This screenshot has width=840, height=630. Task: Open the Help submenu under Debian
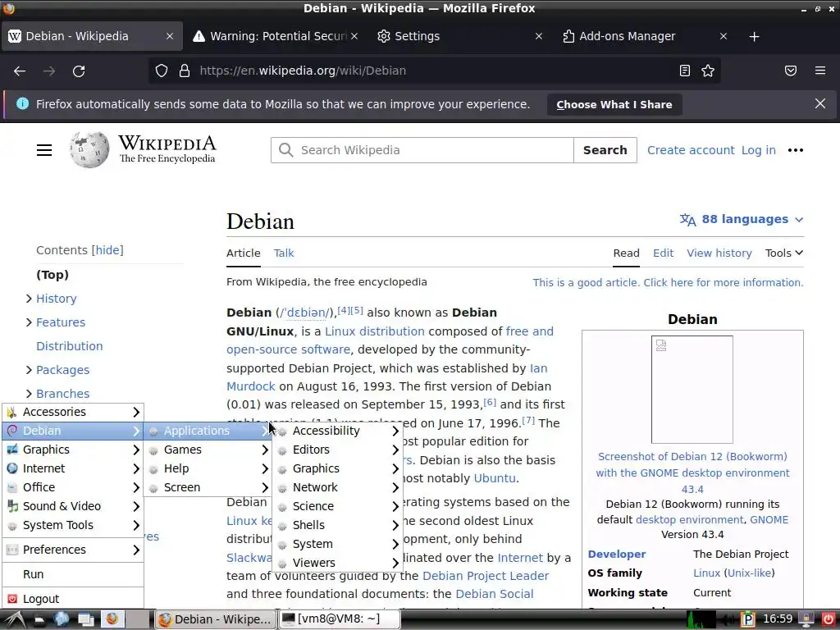tap(208, 468)
